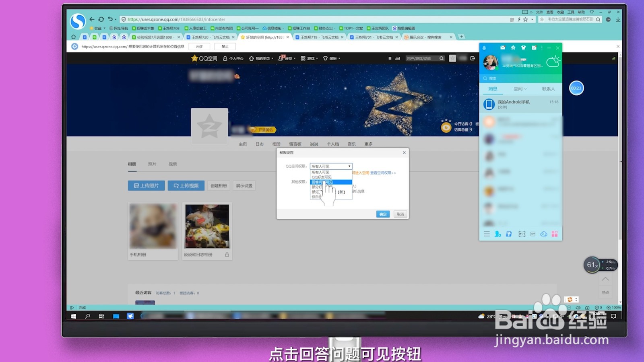This screenshot has width=644, height=362.
Task: Click the browser address bar URL
Action: click(176, 19)
